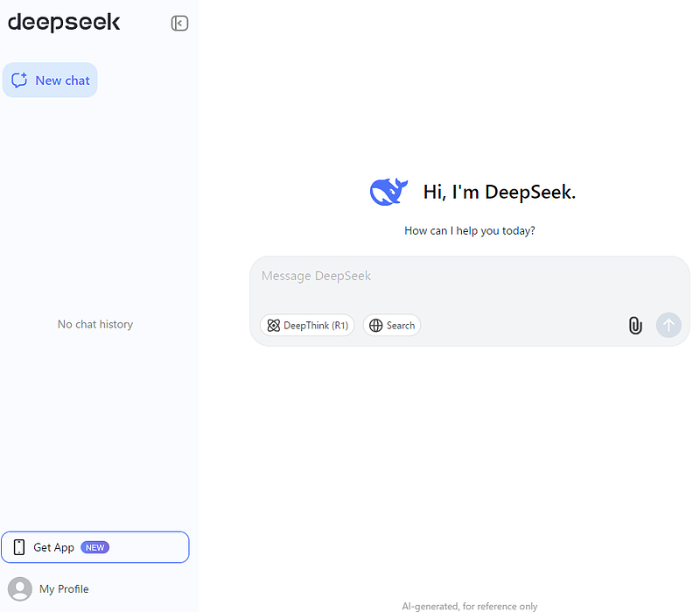Click the new chat icon beside New chat
Image resolution: width=700 pixels, height=612 pixels.
[x=20, y=80]
